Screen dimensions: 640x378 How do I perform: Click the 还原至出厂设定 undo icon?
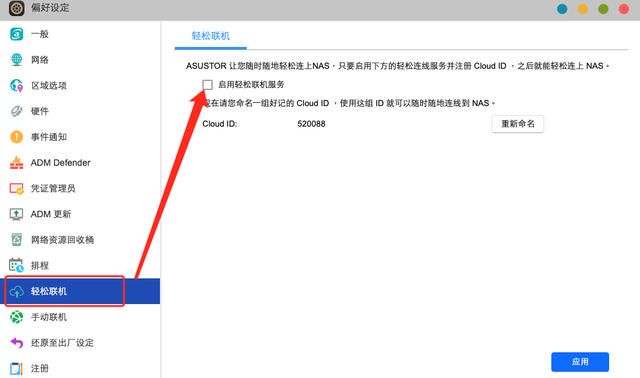[16, 342]
